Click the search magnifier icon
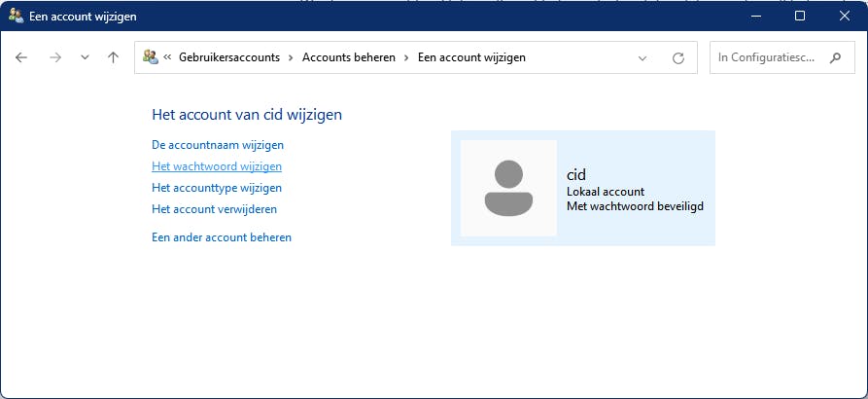 pos(835,57)
